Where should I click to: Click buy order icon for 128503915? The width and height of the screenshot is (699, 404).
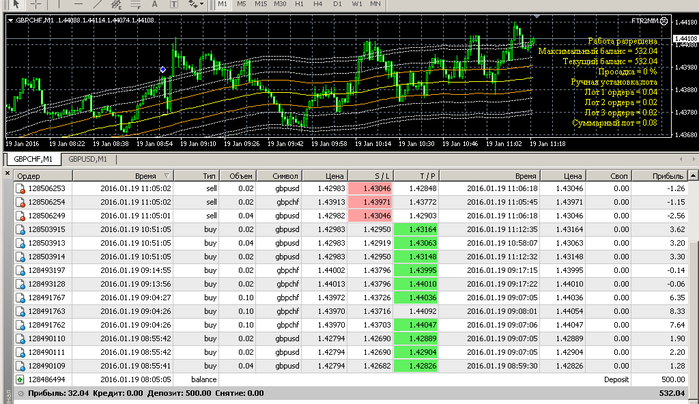click(x=20, y=230)
